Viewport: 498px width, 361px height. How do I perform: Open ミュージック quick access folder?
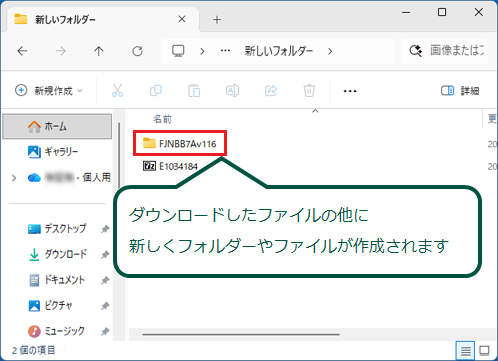click(56, 331)
